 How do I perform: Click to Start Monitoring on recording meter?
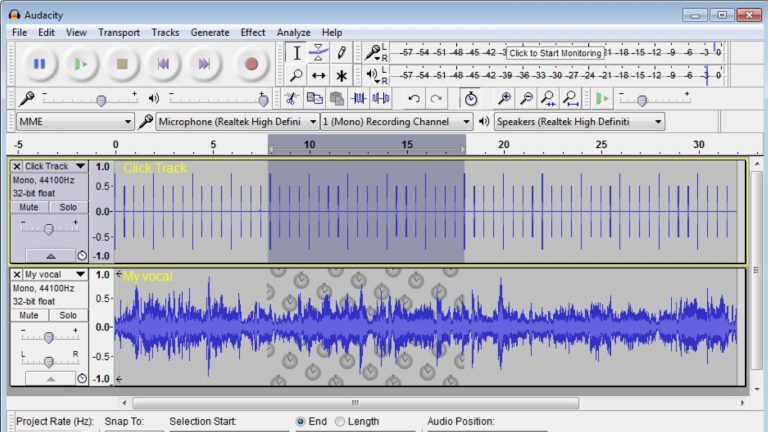[555, 53]
